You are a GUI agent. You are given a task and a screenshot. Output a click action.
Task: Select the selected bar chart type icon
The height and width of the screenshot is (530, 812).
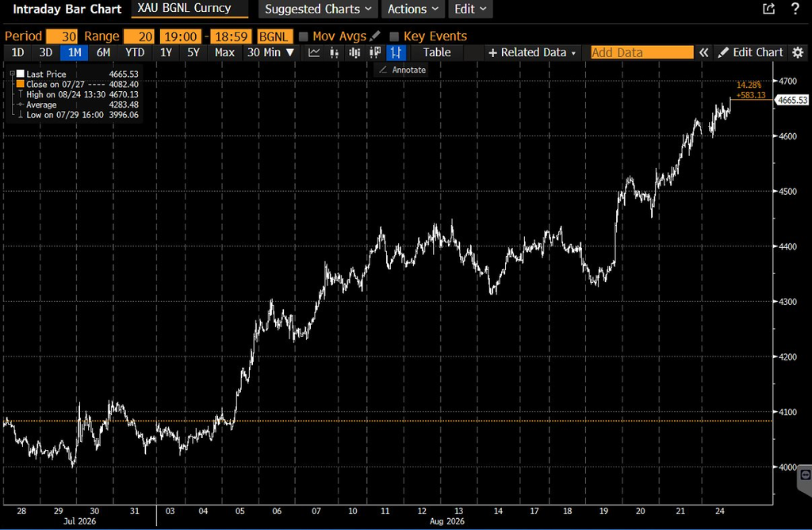pyautogui.click(x=396, y=52)
